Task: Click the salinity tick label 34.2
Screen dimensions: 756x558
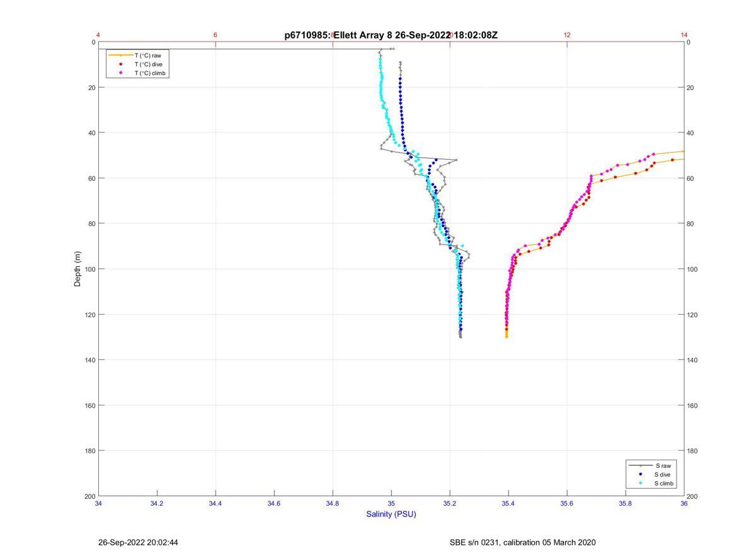Action: click(x=157, y=503)
